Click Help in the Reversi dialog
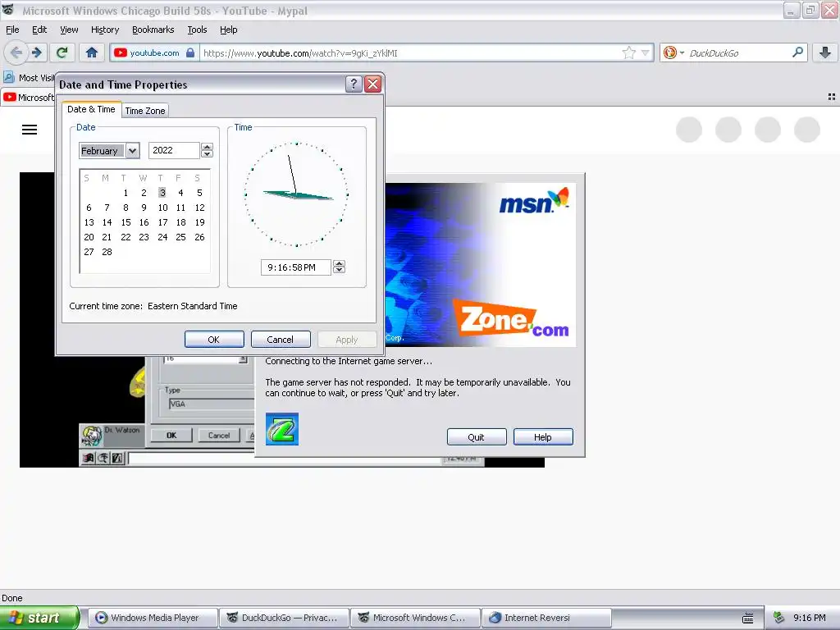 click(543, 436)
